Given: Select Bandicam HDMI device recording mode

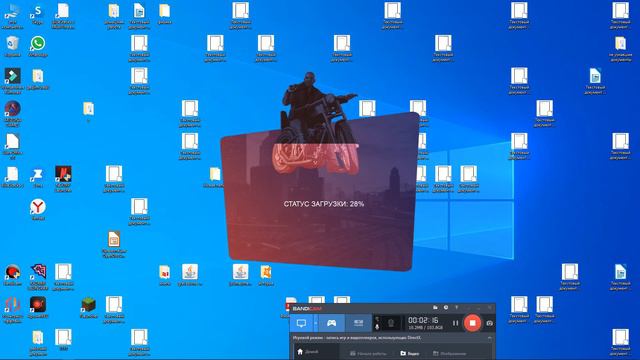Looking at the screenshot, I should (358, 323).
